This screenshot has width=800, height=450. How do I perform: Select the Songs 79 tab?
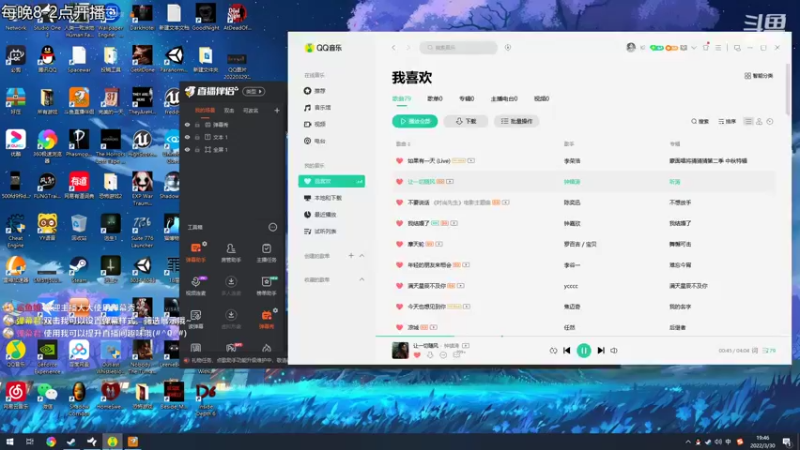point(402,98)
